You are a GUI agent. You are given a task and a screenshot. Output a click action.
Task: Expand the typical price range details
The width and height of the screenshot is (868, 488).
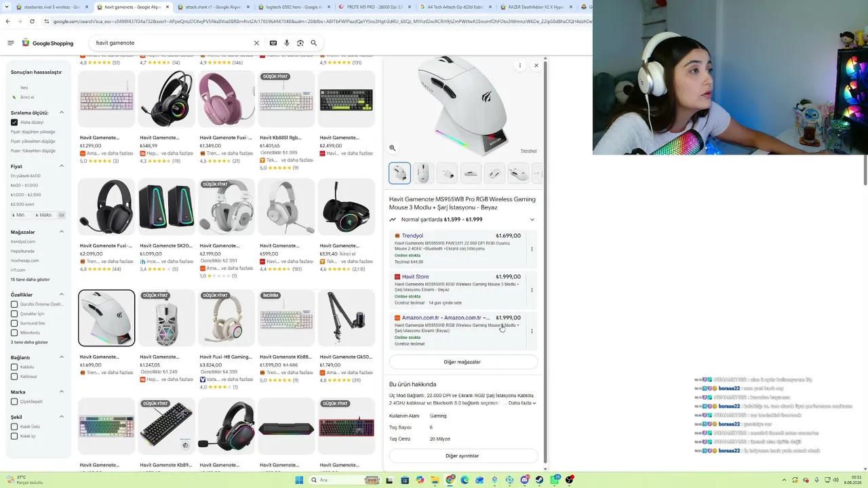532,220
